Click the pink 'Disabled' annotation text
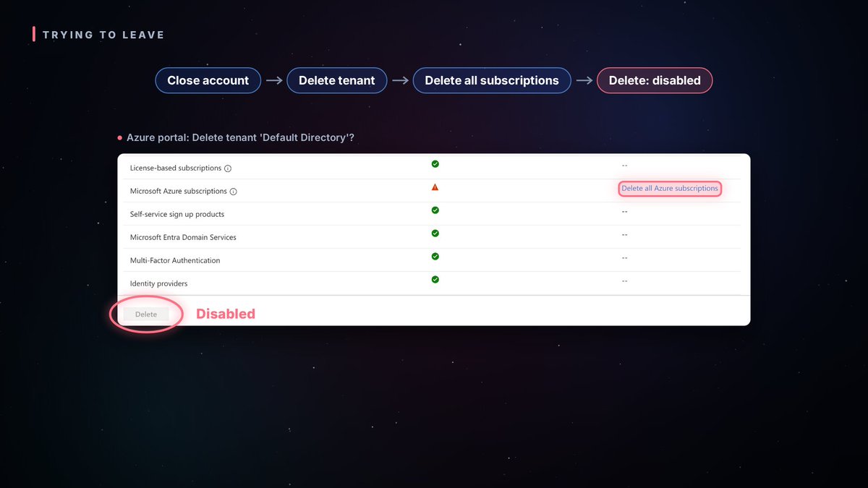The height and width of the screenshot is (488, 868). click(226, 314)
